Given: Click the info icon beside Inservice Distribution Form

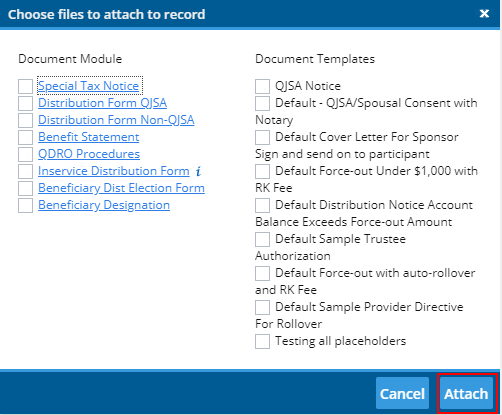Looking at the screenshot, I should [198, 171].
